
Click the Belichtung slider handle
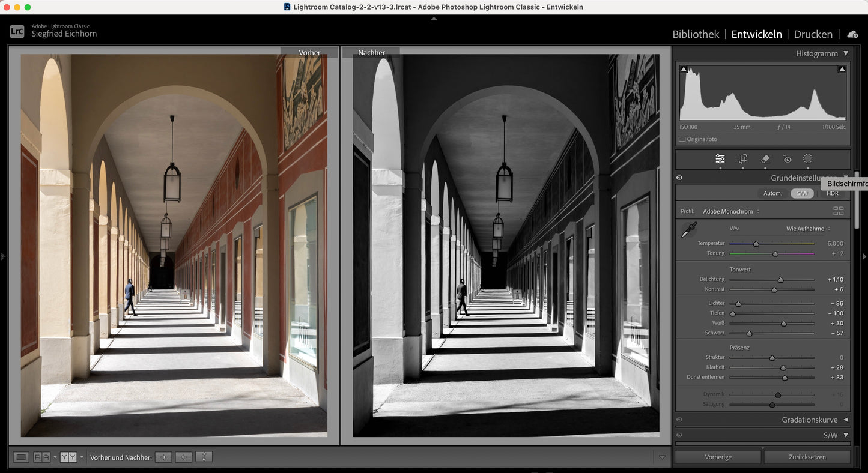point(780,280)
